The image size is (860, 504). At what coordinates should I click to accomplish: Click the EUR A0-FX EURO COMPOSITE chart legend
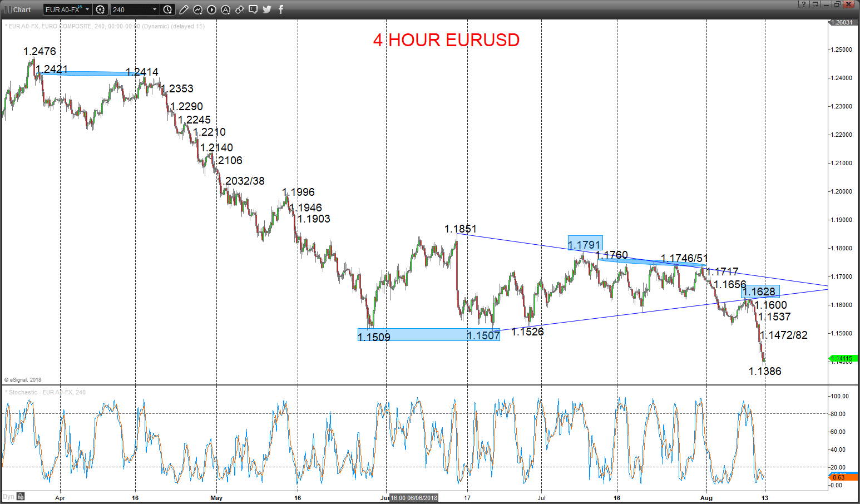point(105,26)
